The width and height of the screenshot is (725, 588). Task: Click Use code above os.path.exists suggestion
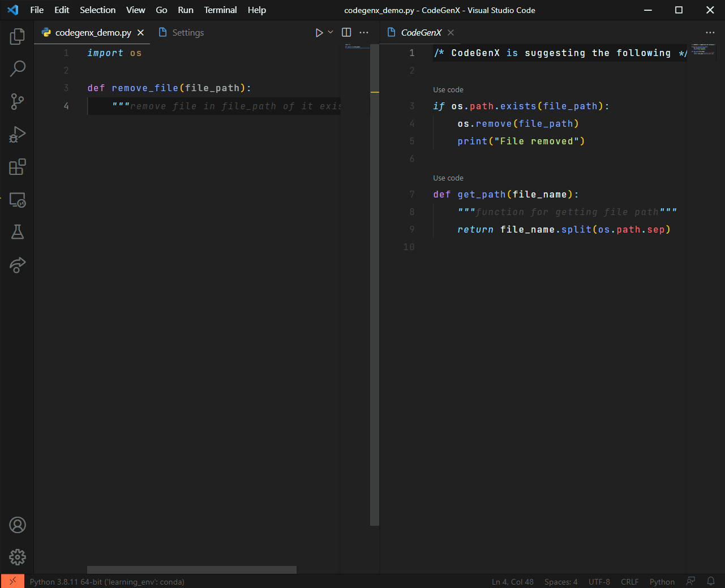click(x=448, y=90)
